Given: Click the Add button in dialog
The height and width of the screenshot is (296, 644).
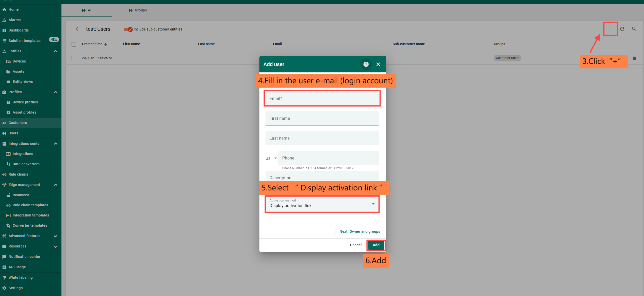Looking at the screenshot, I should tap(376, 245).
